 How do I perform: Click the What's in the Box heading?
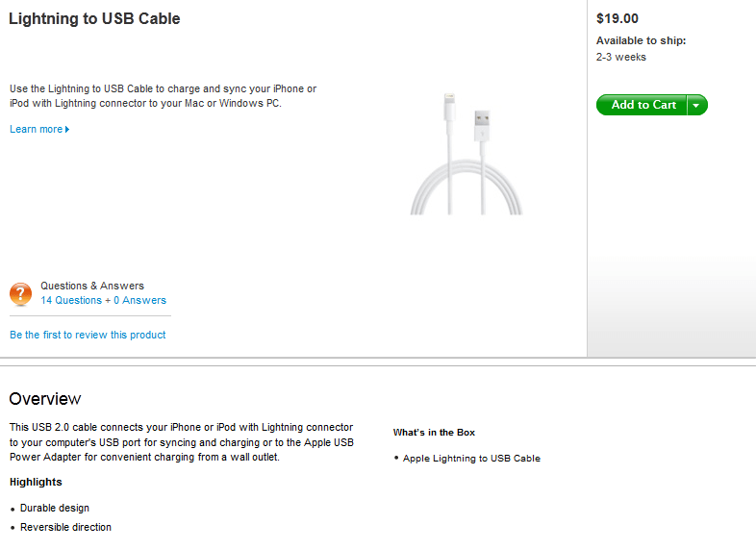pos(434,433)
